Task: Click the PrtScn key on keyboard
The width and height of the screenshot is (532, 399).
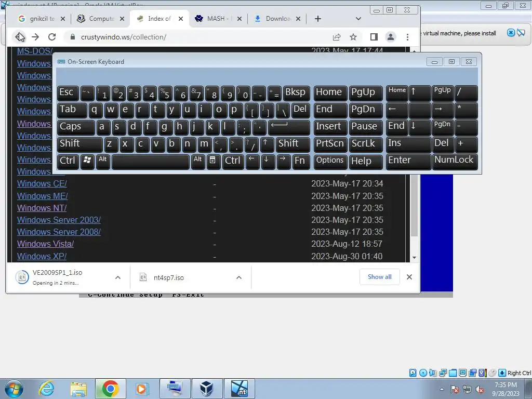Action: click(x=330, y=144)
